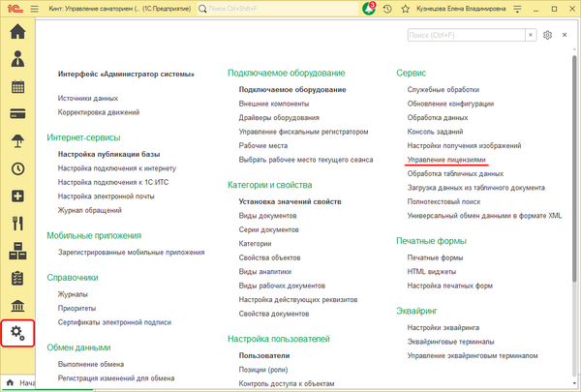Viewport: 581px width, 392px height.
Task: Open the administration gears section
Action: coord(17,333)
